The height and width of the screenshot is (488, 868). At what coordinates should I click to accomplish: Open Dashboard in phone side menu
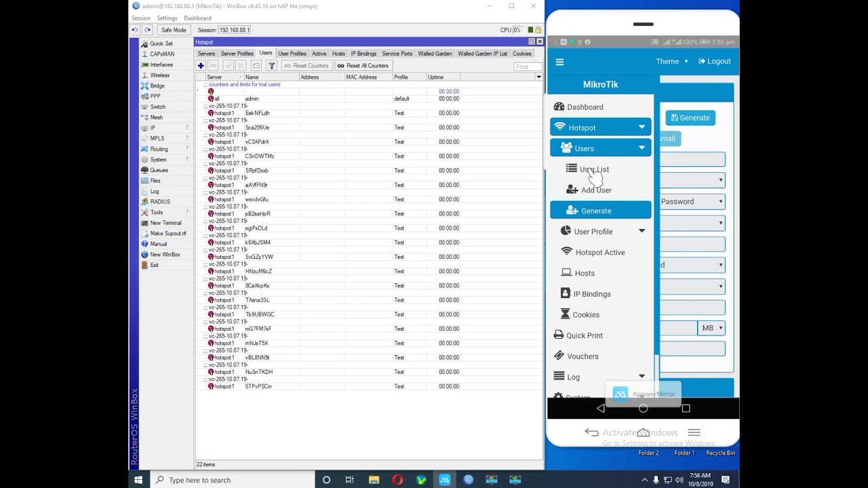point(578,107)
